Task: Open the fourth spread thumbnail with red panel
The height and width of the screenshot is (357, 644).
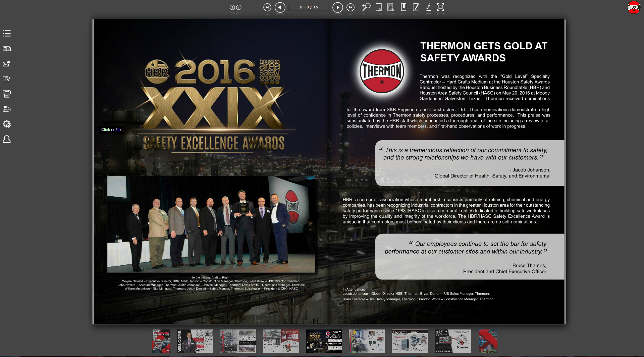Action: [x=281, y=341]
